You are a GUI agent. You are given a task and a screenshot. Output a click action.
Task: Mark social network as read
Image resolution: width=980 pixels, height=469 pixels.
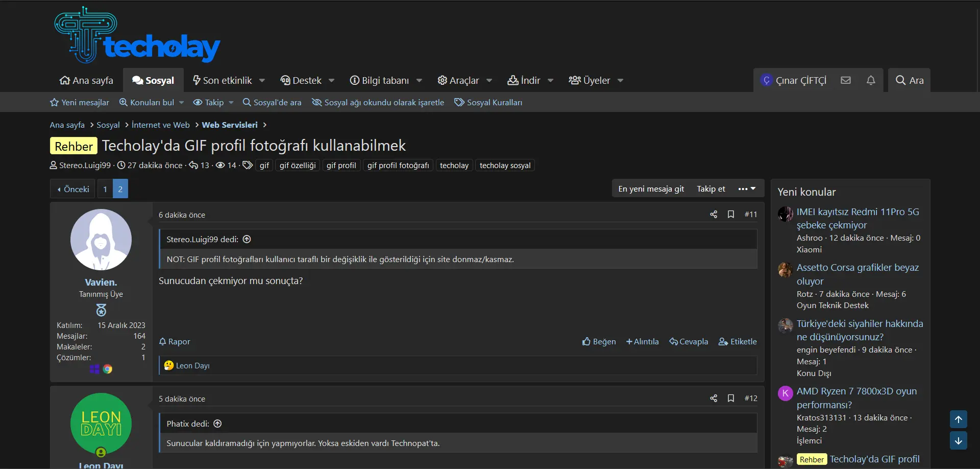tap(378, 102)
